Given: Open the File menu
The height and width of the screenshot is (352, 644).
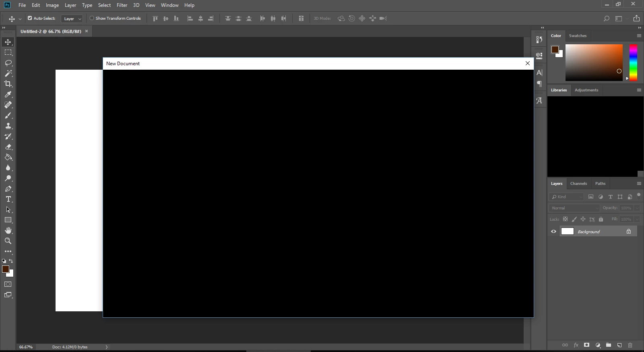Looking at the screenshot, I should 22,5.
